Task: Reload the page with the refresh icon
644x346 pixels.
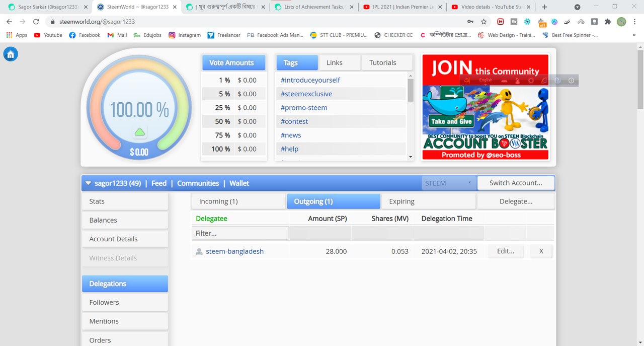Action: (x=36, y=22)
